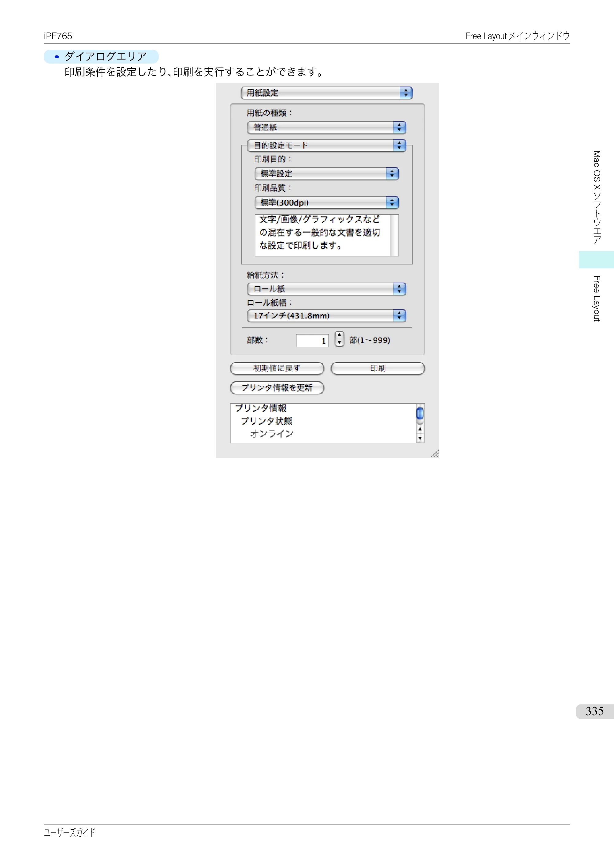Open the 用紙の種類 dropdown showing 普通紙
This screenshot has height=868, width=614.
coord(326,127)
